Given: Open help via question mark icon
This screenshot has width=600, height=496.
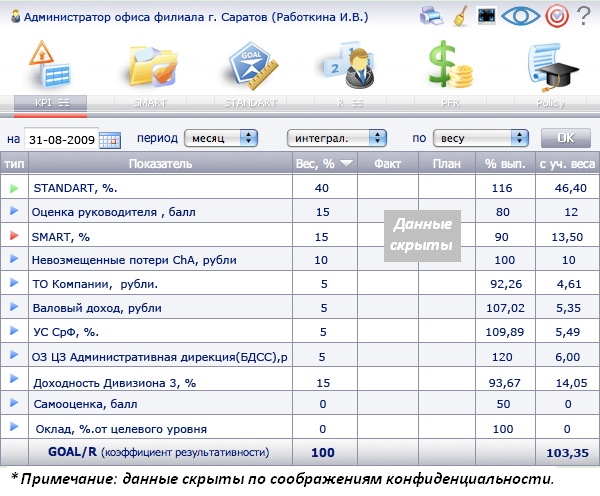Looking at the screenshot, I should tap(584, 16).
